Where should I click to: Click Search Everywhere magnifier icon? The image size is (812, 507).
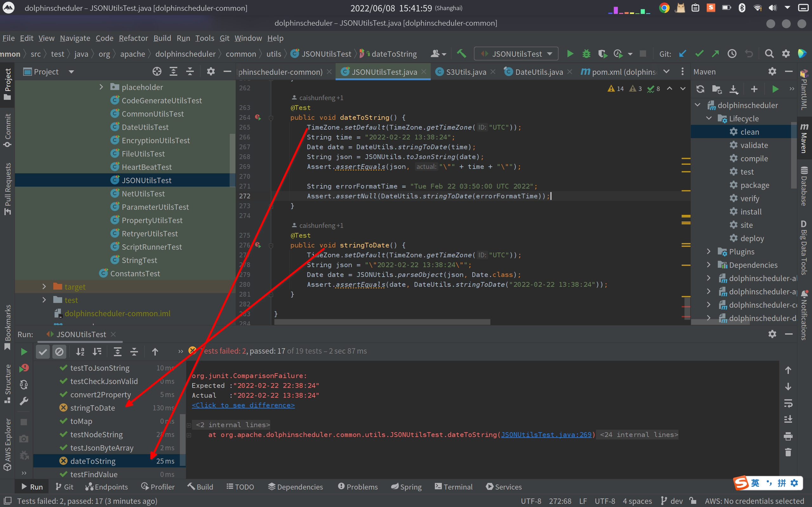click(x=769, y=54)
